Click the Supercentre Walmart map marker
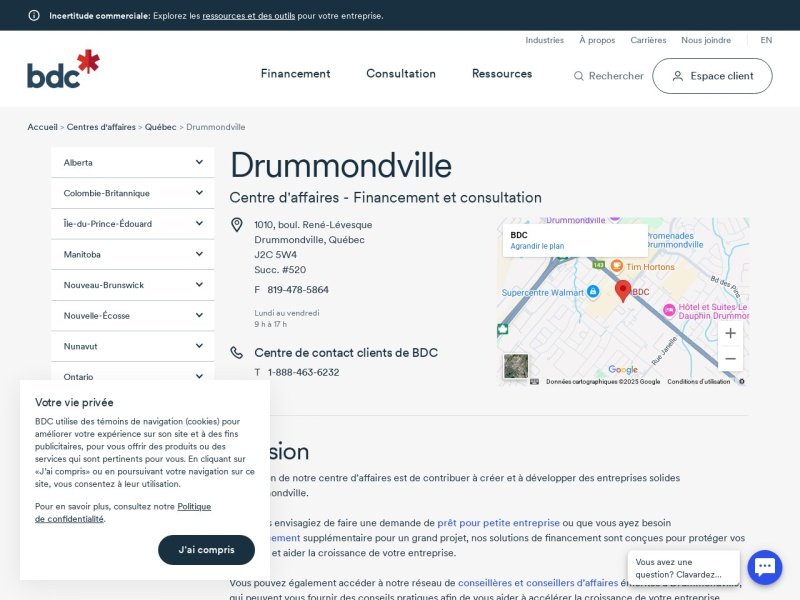This screenshot has width=800, height=600. tap(592, 291)
